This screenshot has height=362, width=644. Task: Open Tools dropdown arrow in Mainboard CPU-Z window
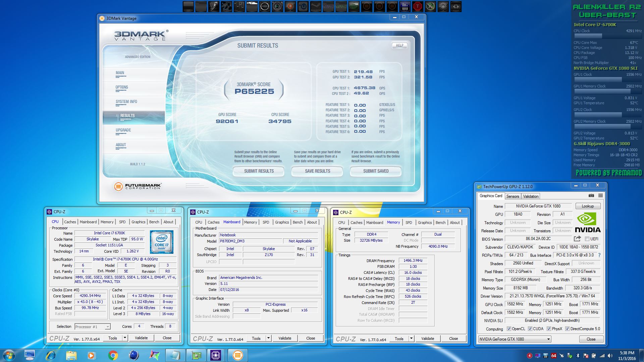268,338
